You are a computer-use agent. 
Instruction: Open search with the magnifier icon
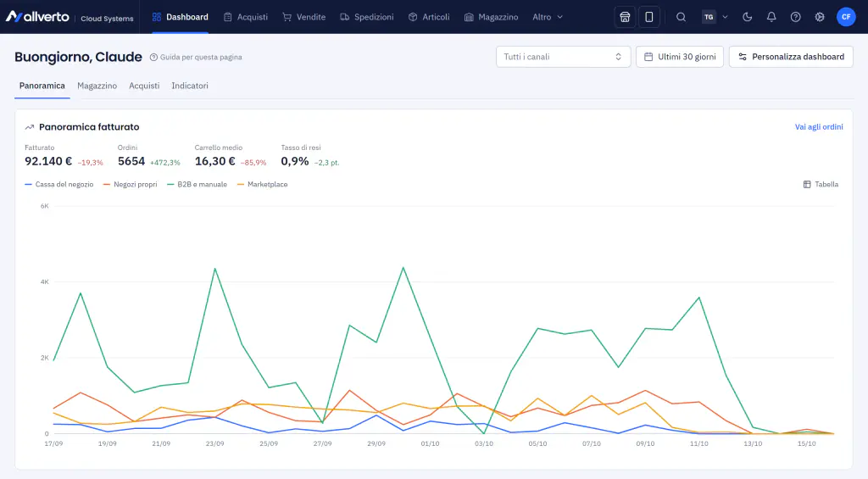[681, 17]
